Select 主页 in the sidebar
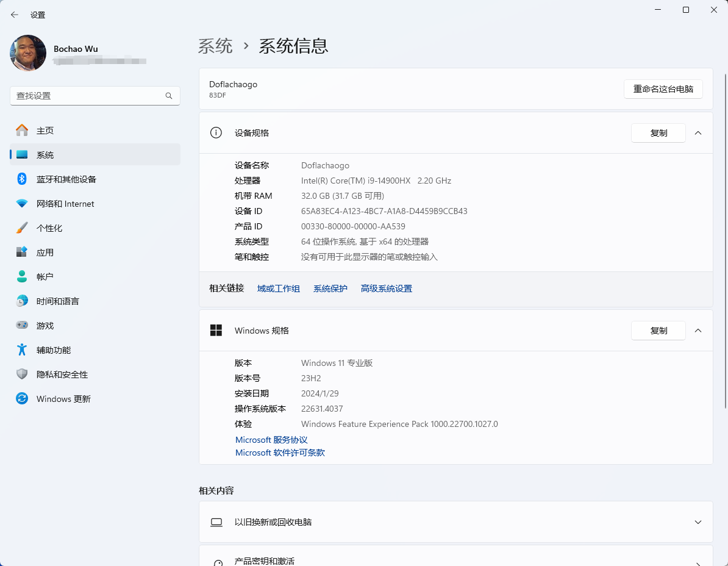Screen dimensions: 728x566 coord(95,131)
